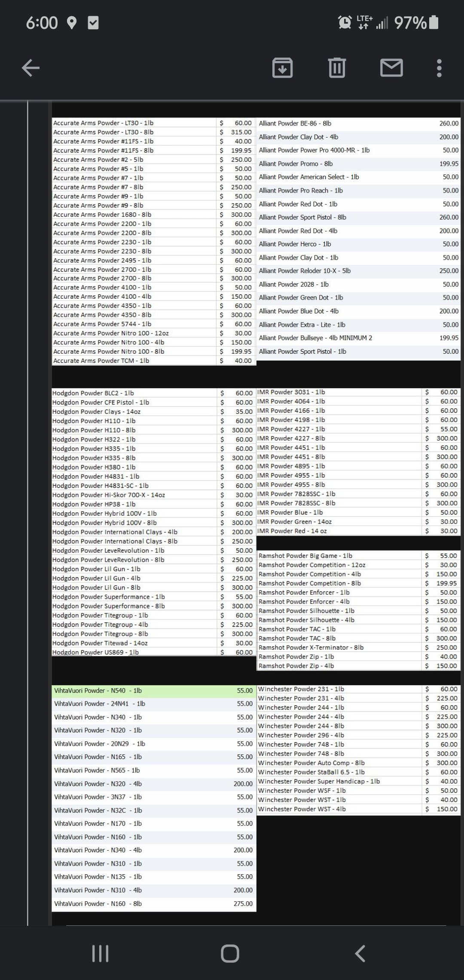Viewport: 464px width, 980px height.
Task: Tap IMR Powder 7828SSC - 1lb
Action: pyautogui.click(x=296, y=494)
